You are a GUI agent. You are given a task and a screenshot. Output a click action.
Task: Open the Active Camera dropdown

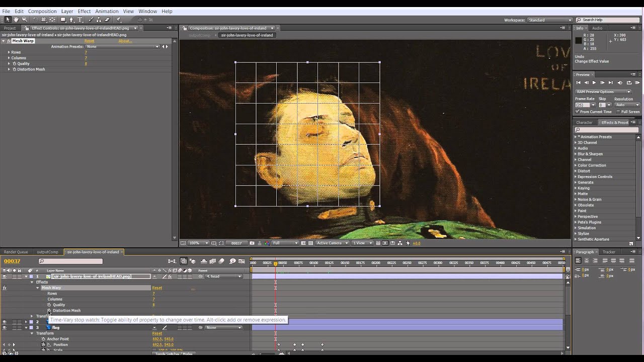coord(332,243)
